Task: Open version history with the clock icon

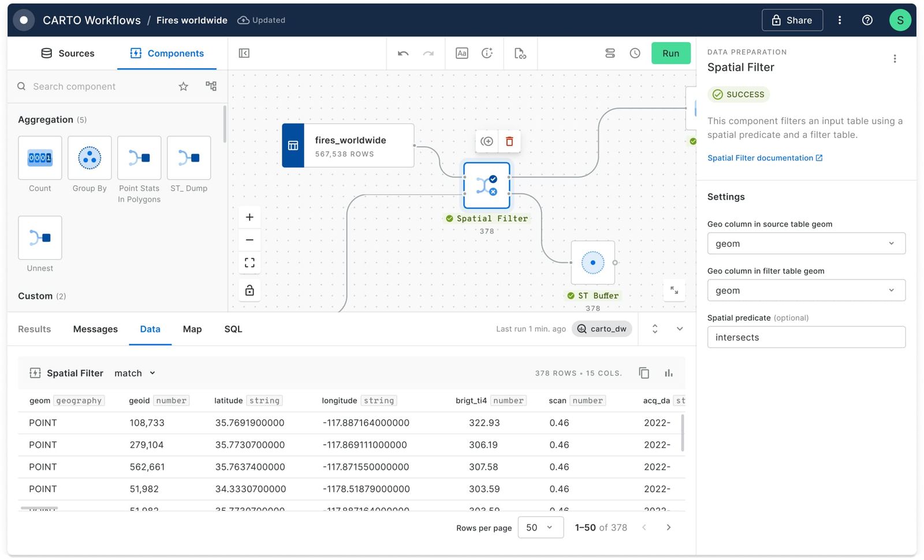Action: [x=635, y=53]
